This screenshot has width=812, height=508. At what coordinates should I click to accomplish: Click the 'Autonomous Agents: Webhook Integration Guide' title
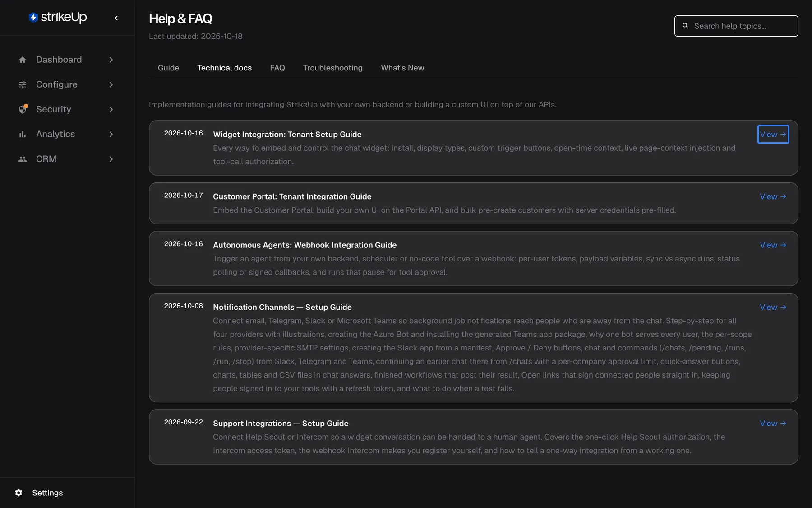(305, 245)
